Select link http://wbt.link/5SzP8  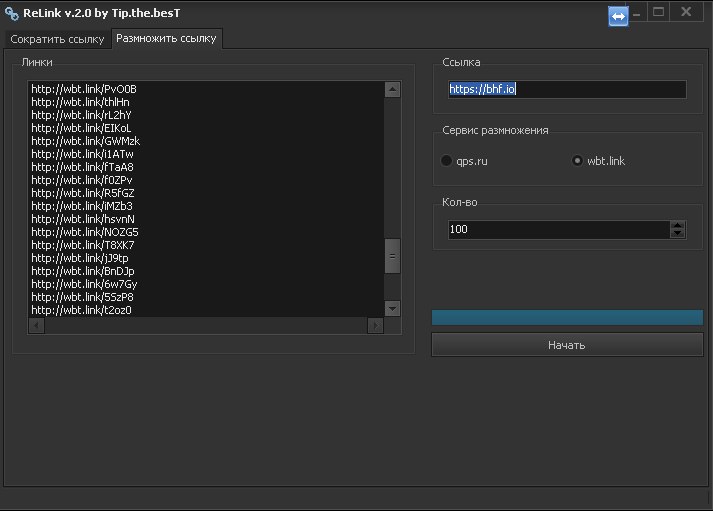[x=82, y=297]
